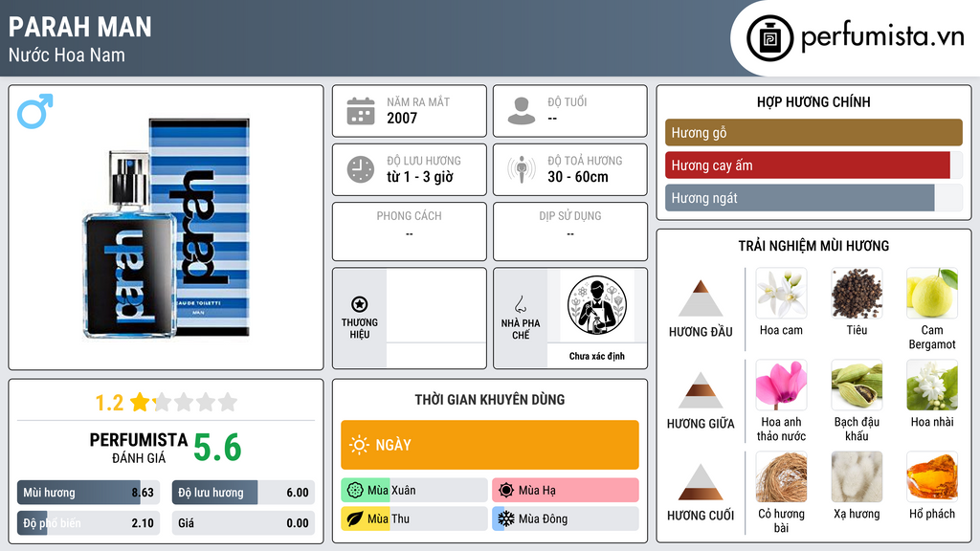Viewport: 980px width, 551px height.
Task: Open the Hoa anh thảo nước image
Action: click(x=781, y=386)
